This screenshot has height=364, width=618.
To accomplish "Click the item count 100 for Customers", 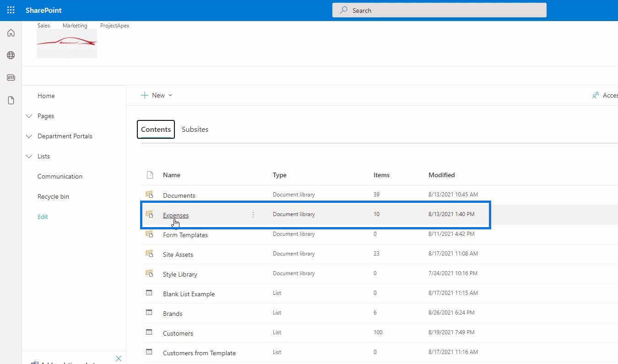I will pos(378,332).
